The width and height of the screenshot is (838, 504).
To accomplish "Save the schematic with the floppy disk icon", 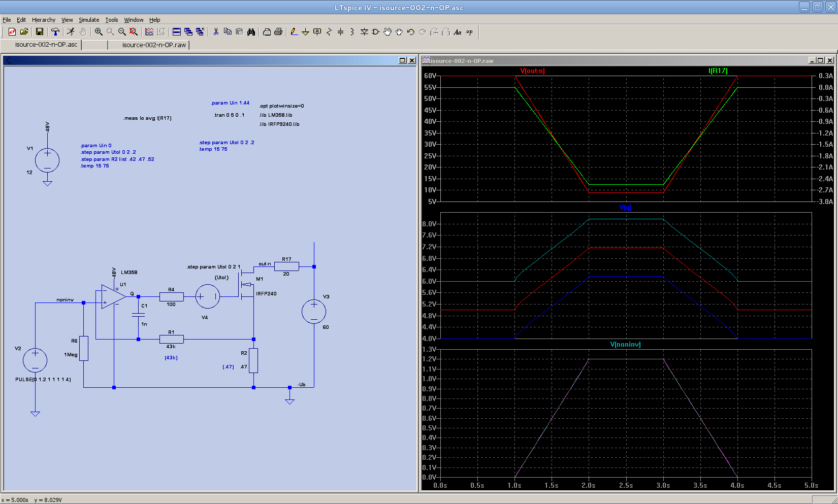I will point(40,31).
